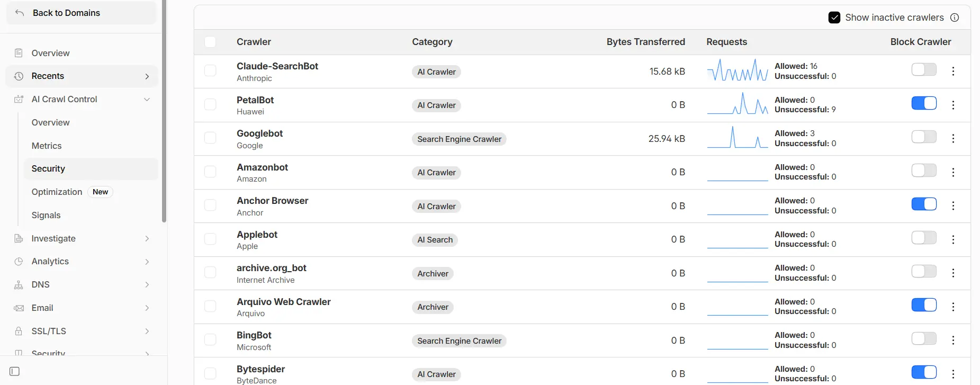Click the Block Crawler column header
The image size is (980, 385).
(921, 42)
